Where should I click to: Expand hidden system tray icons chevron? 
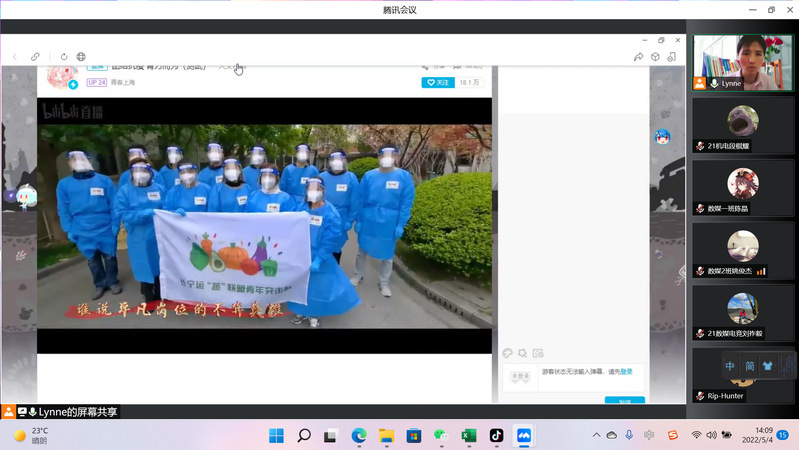tap(596, 436)
